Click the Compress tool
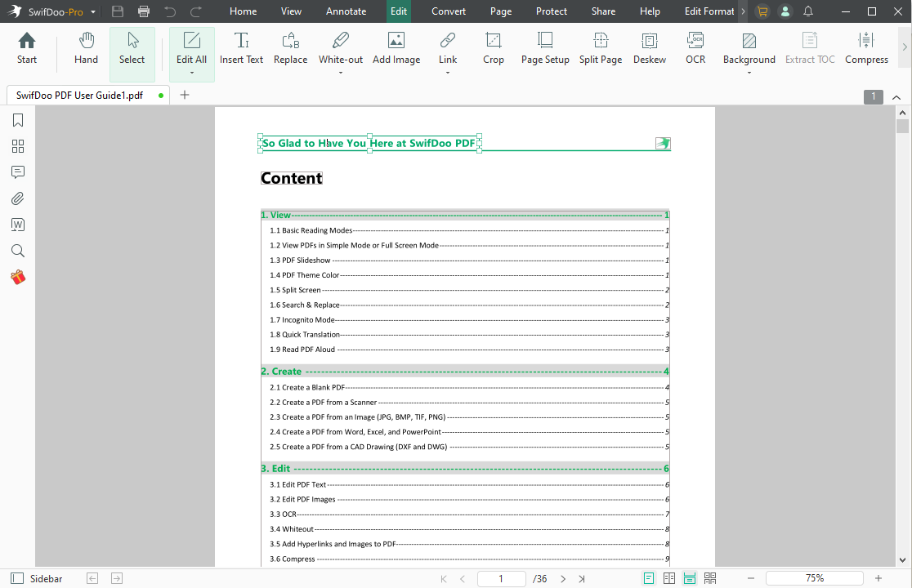This screenshot has width=912, height=588. click(x=866, y=49)
